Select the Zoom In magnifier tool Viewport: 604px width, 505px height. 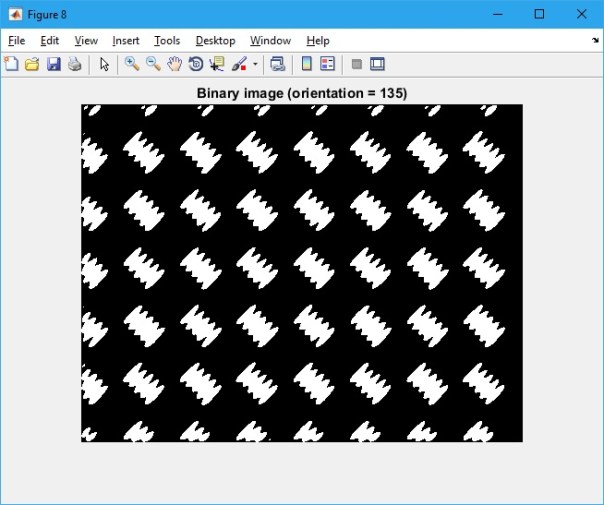pos(131,65)
